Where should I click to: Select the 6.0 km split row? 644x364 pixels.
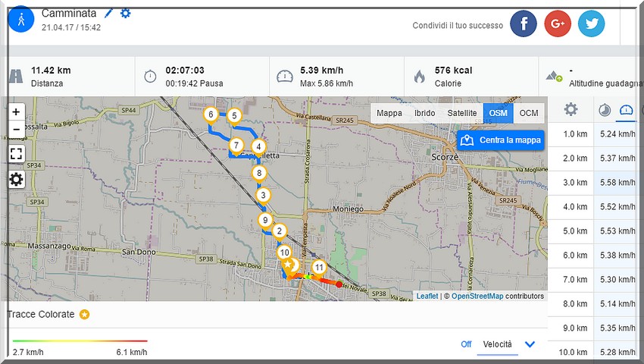pos(596,256)
